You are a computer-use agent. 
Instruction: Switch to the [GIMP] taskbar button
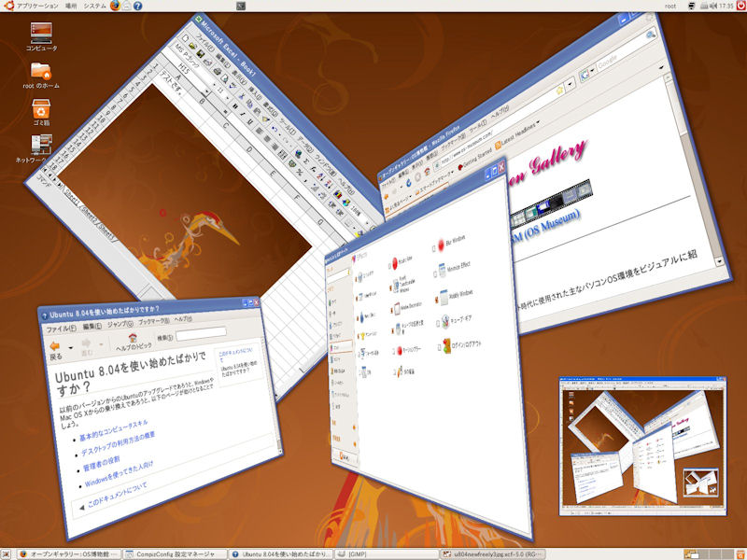[x=386, y=554]
